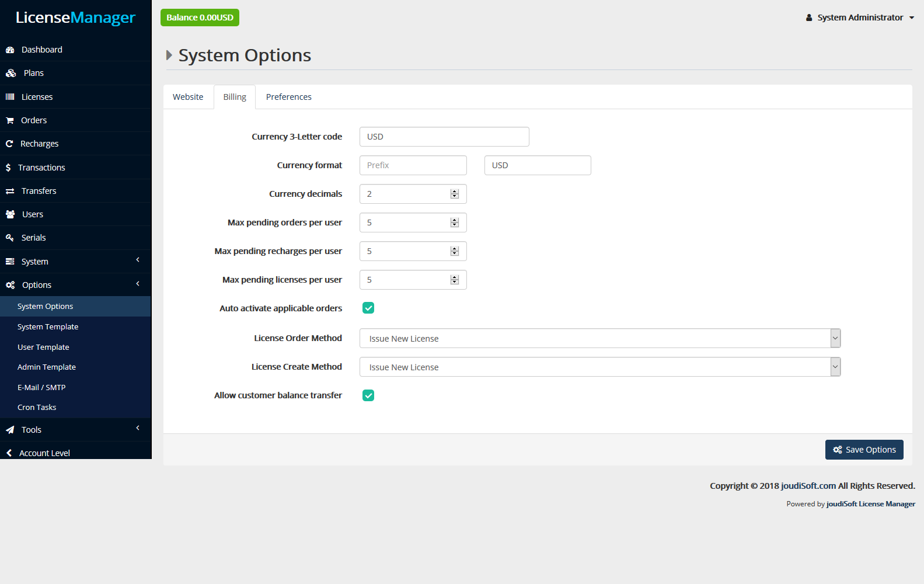Toggle Allow customer balance transfer checkbox
Screen dimensions: 924x584
point(368,395)
